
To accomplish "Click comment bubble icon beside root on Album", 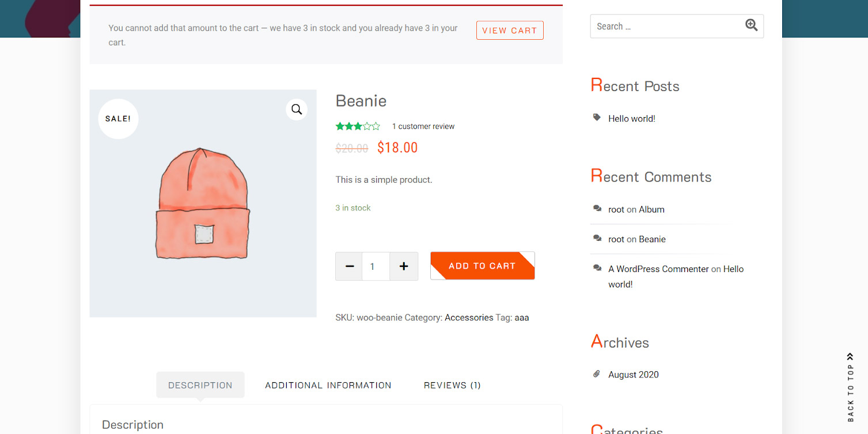I will click(597, 209).
